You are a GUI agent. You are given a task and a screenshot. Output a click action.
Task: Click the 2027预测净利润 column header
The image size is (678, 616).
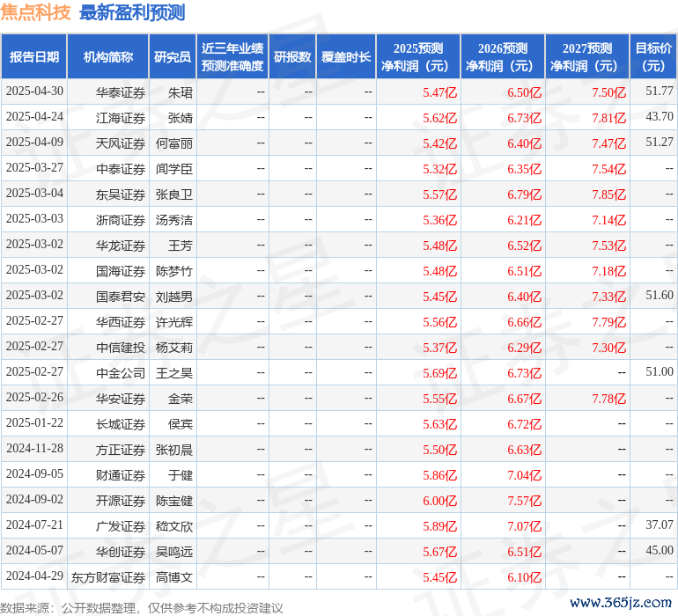tap(587, 56)
